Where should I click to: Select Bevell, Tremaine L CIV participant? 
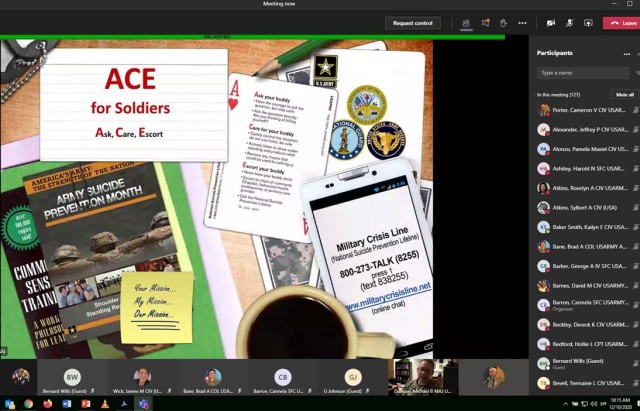pyautogui.click(x=588, y=383)
